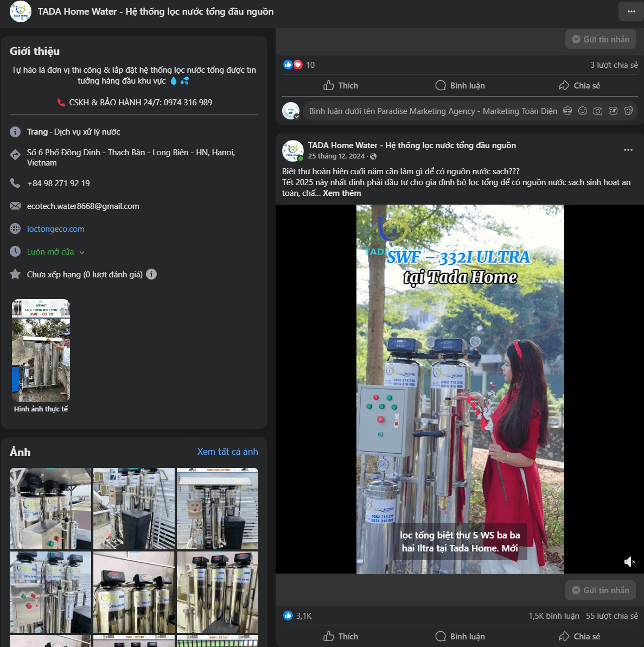Screen dimensions: 644x647
Task: Click the post author avatar on the video post
Action: coord(293,150)
